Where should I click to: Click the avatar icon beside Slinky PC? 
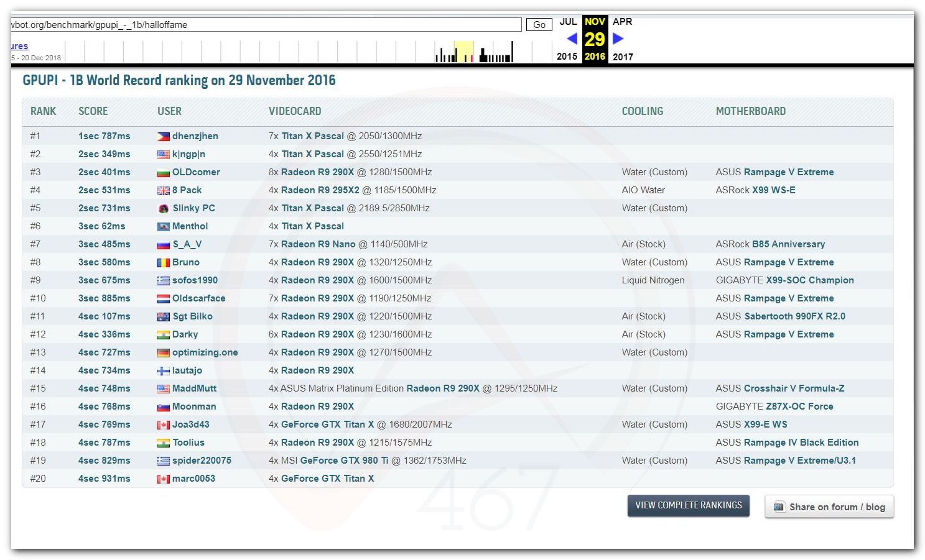point(164,208)
